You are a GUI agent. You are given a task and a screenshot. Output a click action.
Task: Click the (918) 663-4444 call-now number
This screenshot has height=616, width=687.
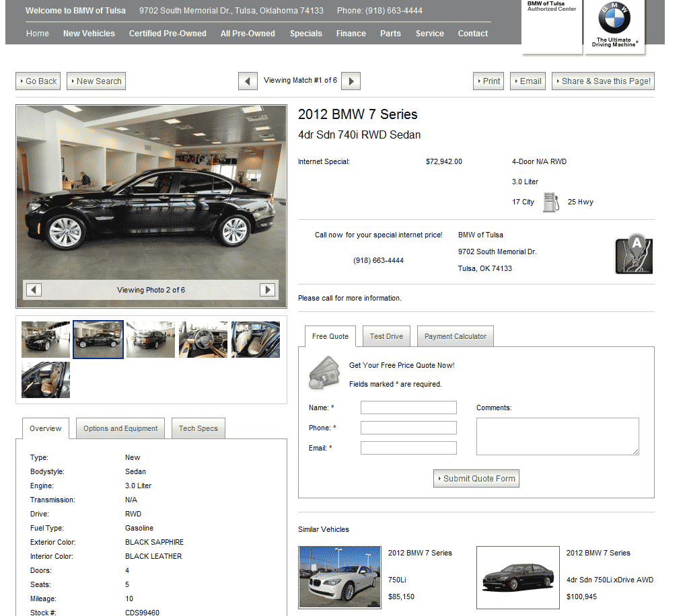pyautogui.click(x=378, y=260)
